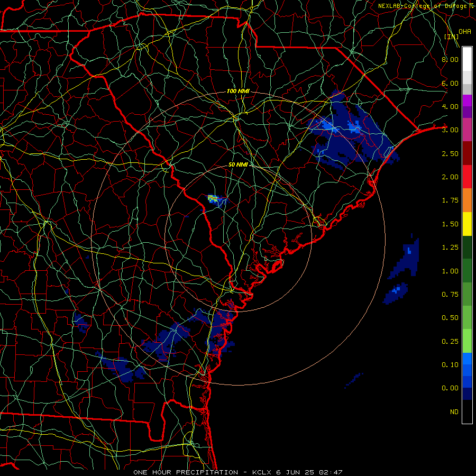Click the 02:47 timestamp in the caption
The height and width of the screenshot is (476, 476).
331,472
